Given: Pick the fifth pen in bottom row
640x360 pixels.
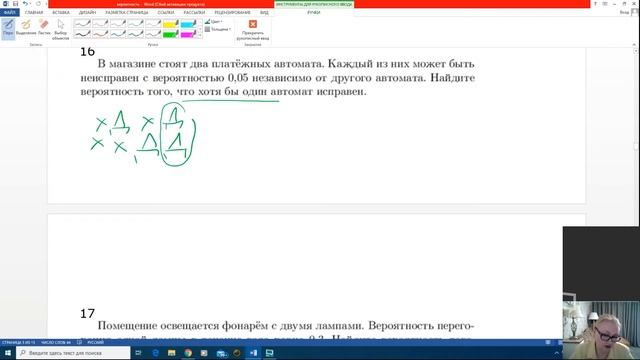Looking at the screenshot, I should (153, 34).
